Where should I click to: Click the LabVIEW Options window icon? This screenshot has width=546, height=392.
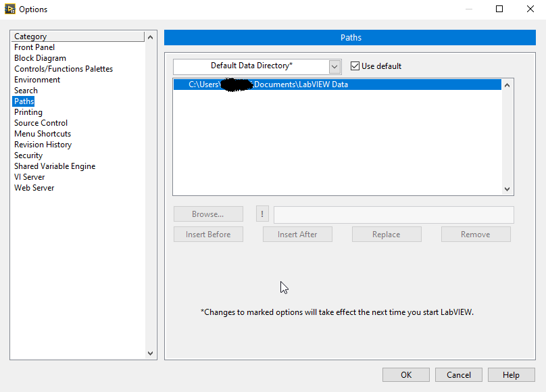(9, 9)
